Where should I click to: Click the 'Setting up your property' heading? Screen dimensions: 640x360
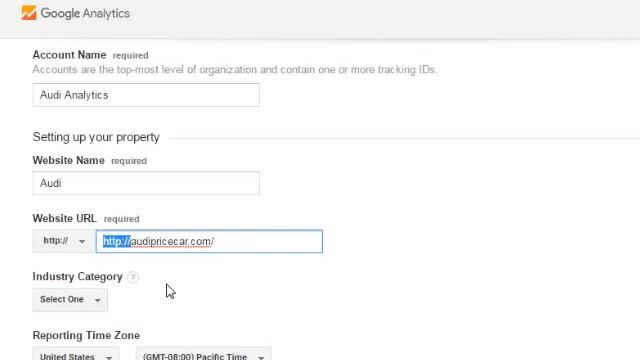pos(96,137)
